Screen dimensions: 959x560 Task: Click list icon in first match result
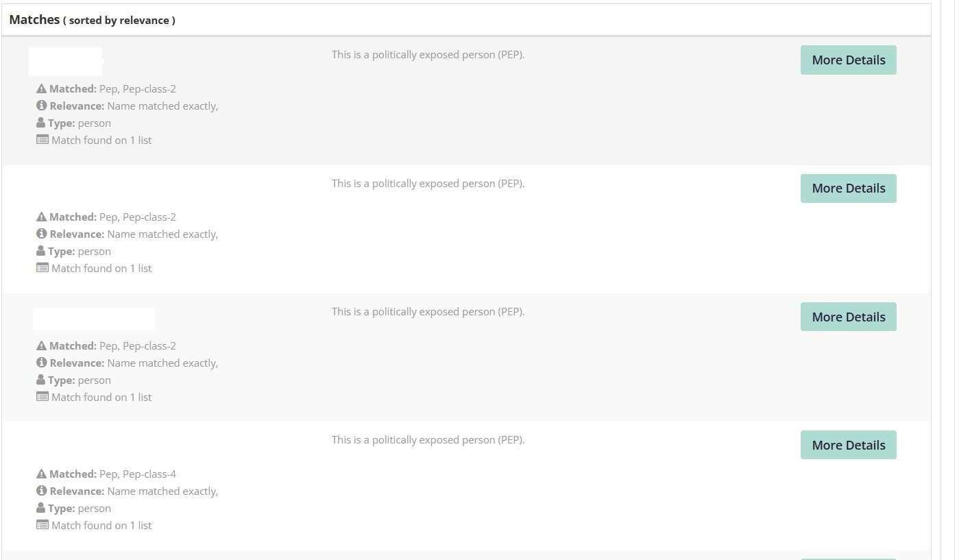tap(43, 140)
